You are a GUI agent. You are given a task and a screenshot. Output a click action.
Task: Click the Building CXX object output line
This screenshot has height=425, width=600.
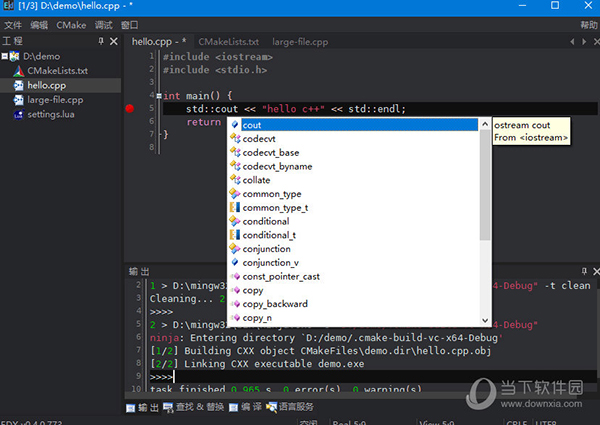tap(320, 351)
